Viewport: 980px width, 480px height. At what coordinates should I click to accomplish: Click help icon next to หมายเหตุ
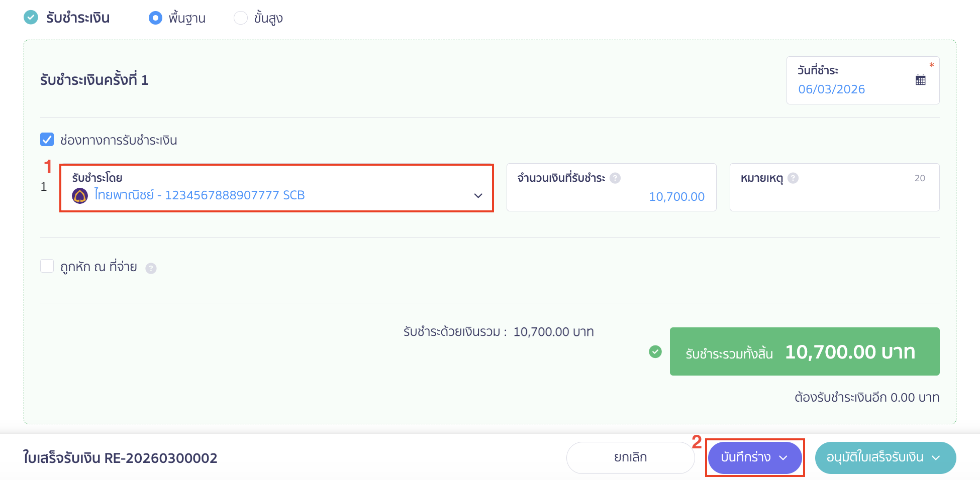pyautogui.click(x=793, y=178)
